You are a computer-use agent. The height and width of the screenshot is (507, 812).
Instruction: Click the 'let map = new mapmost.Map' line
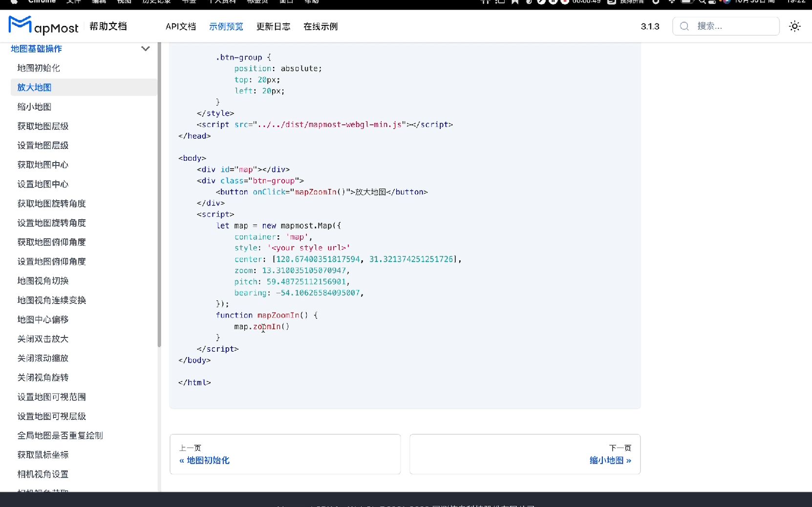pyautogui.click(x=278, y=226)
